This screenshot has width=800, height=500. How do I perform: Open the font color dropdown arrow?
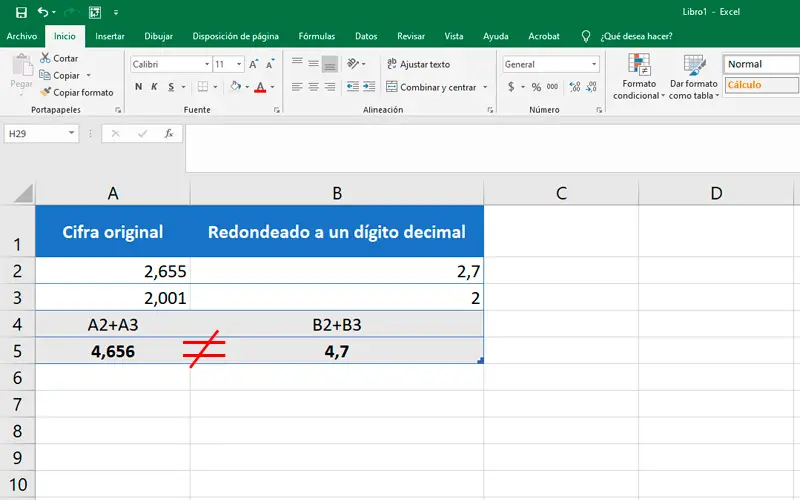(272, 87)
